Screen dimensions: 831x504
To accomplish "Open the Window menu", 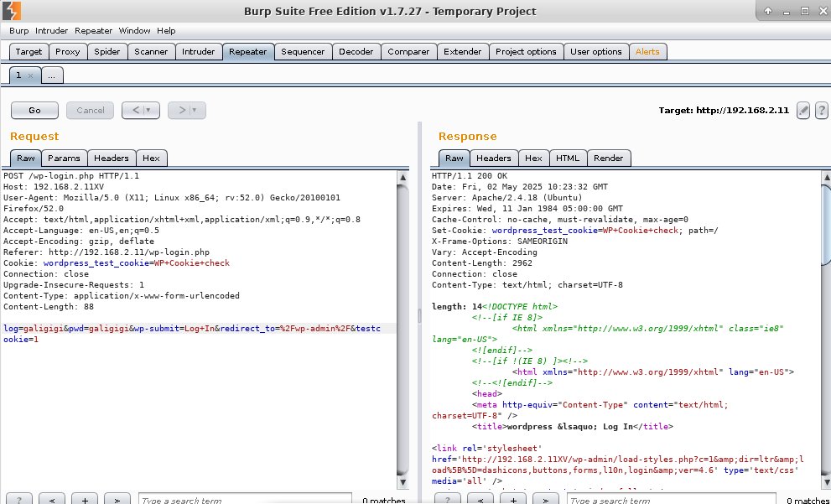I will [135, 31].
